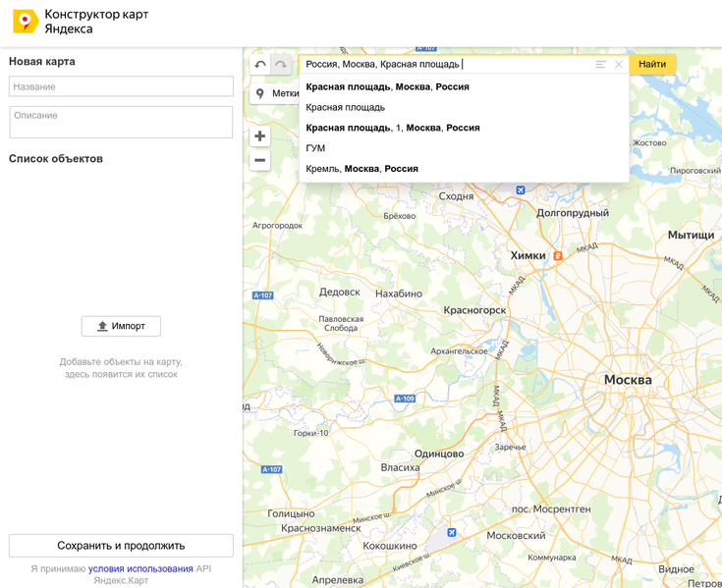Click the Новая карта heading
722x588 pixels.
tap(42, 62)
